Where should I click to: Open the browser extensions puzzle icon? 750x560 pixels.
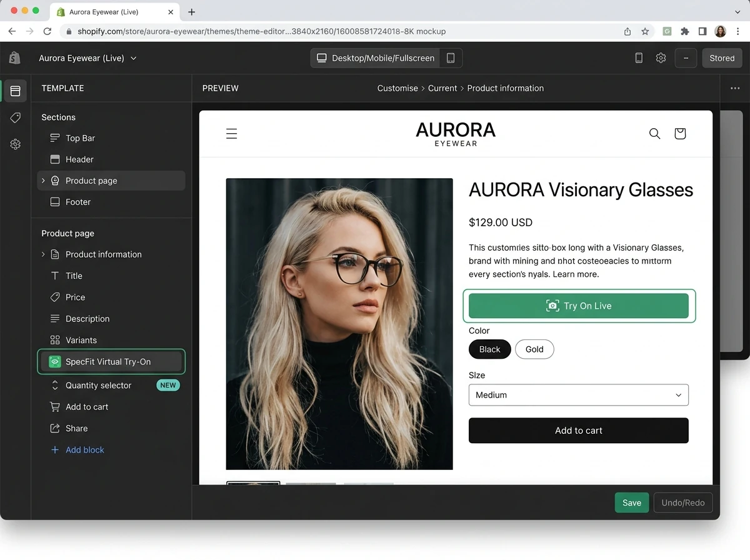685,31
